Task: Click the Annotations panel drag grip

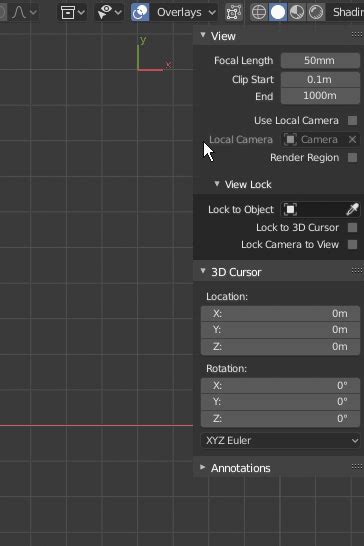Action: coord(357,467)
